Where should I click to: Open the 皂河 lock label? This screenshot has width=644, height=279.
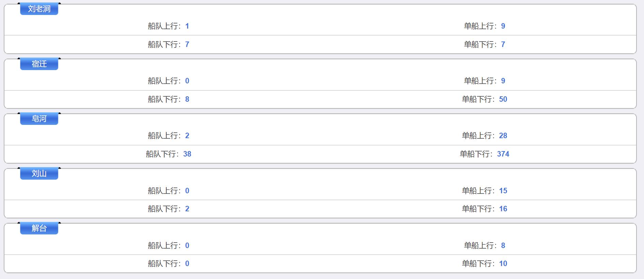coord(39,119)
